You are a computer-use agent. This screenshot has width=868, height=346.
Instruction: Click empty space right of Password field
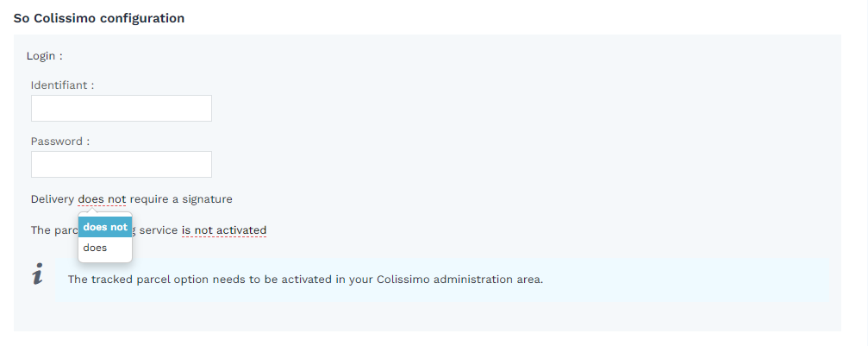[x=517, y=165]
